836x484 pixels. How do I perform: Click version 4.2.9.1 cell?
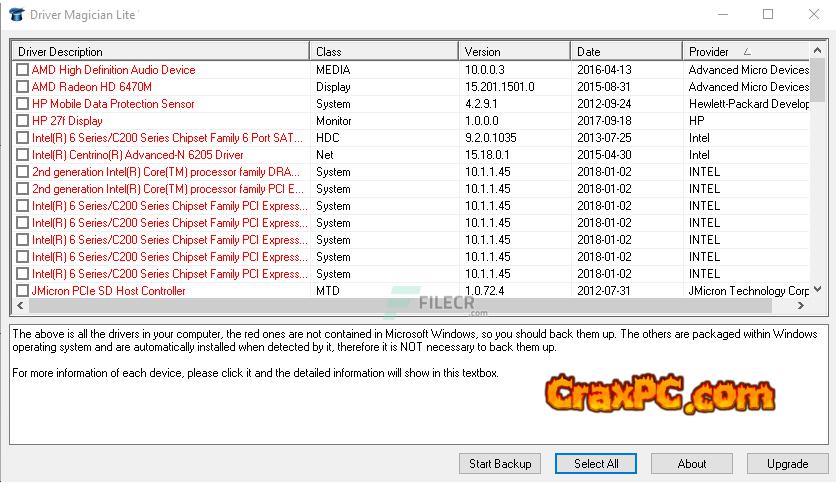pyautogui.click(x=481, y=104)
